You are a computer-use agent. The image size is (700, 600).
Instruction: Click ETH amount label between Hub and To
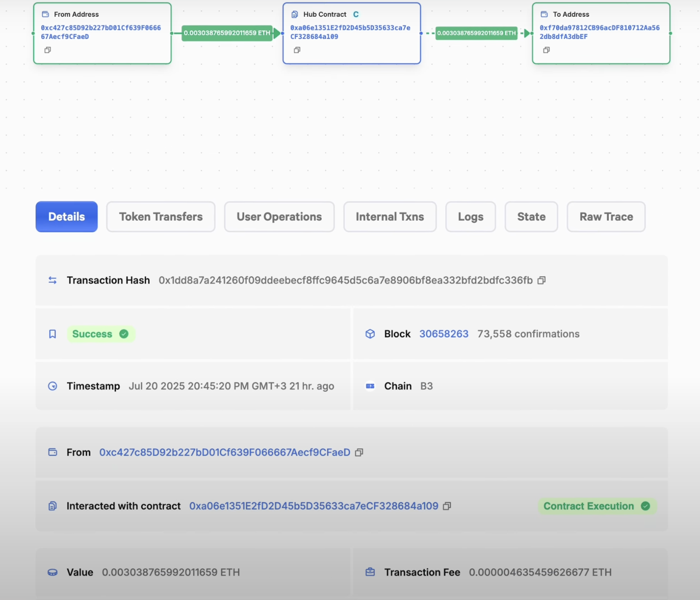point(476,33)
